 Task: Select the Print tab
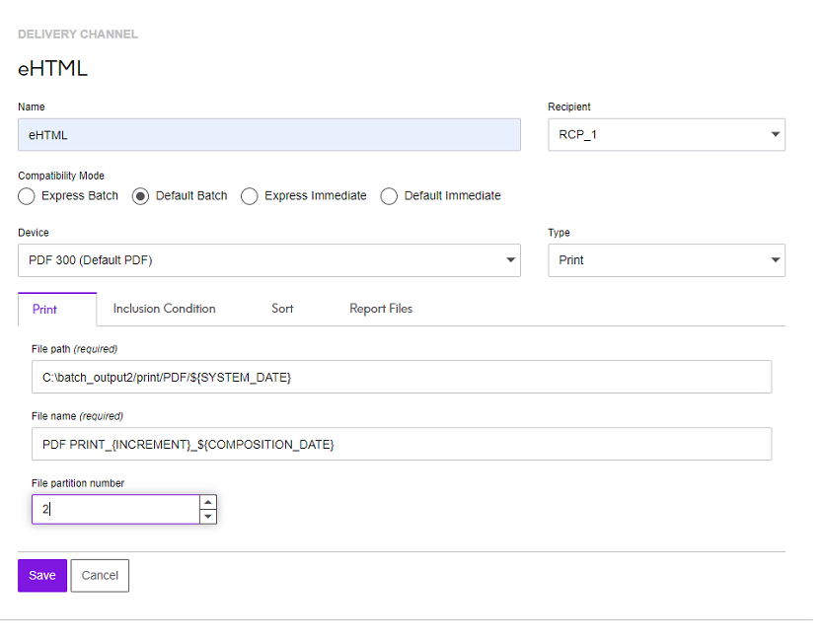point(45,310)
